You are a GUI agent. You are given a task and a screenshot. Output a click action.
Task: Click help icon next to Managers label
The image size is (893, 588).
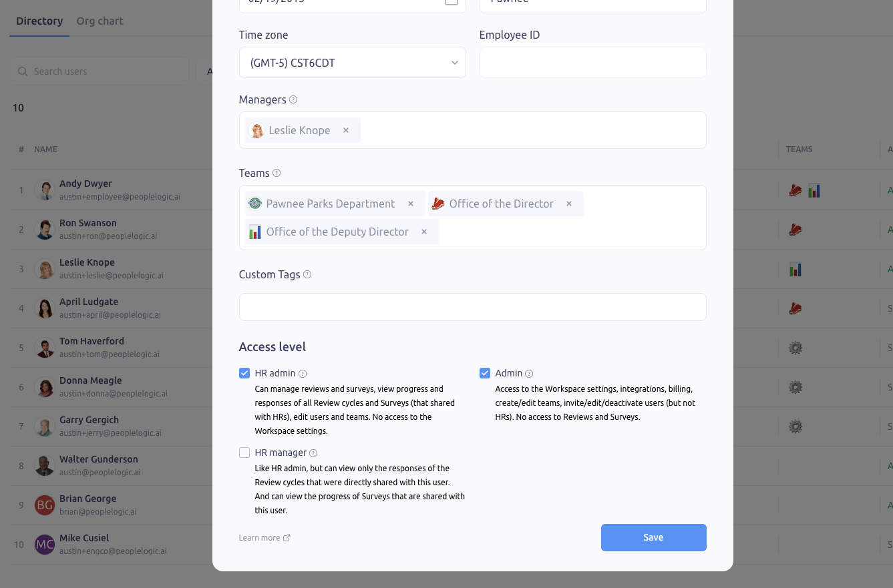293,99
